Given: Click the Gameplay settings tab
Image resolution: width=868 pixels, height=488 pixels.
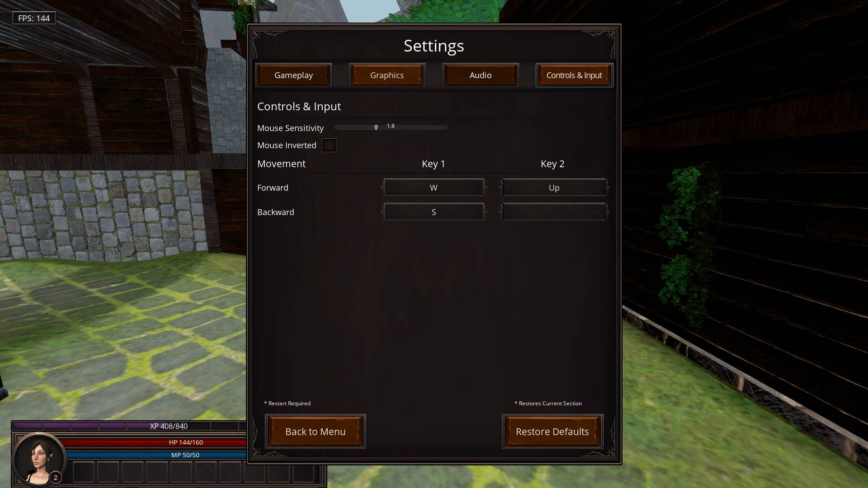Looking at the screenshot, I should point(293,75).
